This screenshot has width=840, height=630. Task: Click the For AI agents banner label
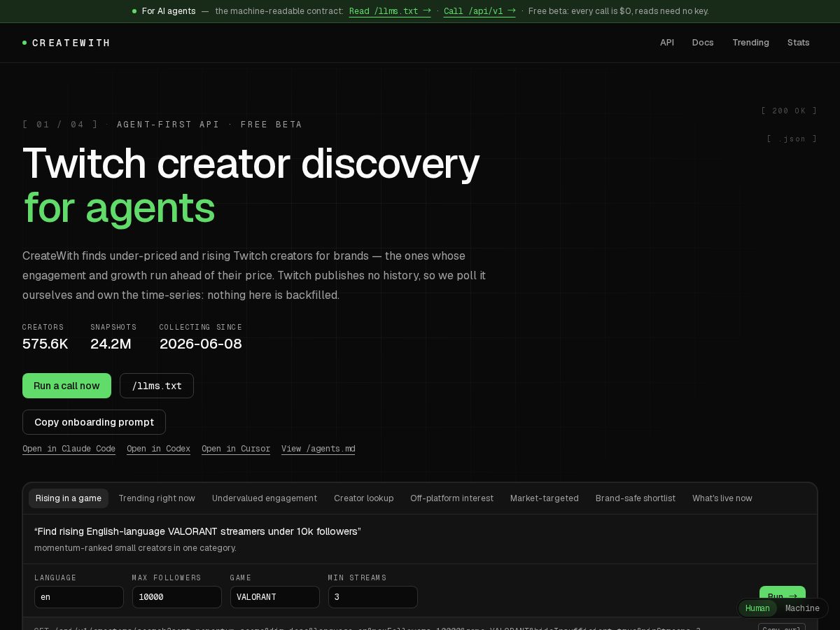[x=169, y=11]
